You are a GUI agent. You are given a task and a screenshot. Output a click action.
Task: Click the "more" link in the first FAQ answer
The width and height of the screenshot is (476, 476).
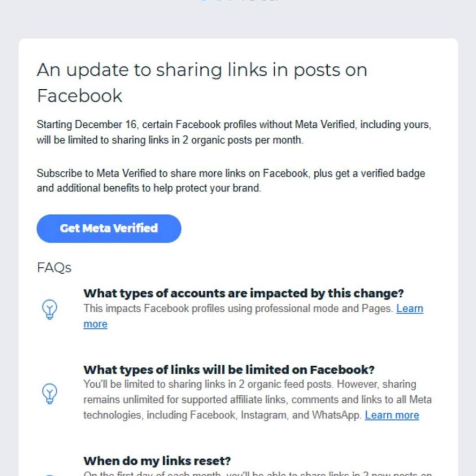(x=95, y=324)
